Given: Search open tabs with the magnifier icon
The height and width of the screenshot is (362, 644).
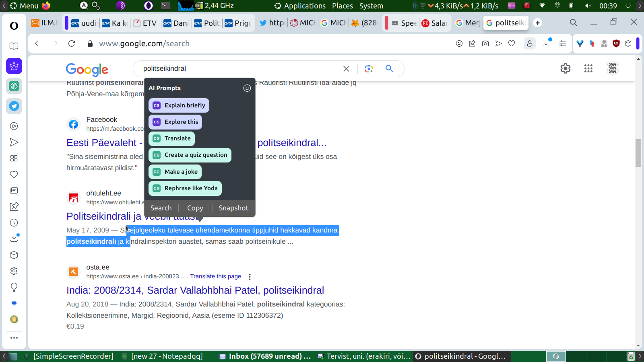Looking at the screenshot, I should coord(574,23).
